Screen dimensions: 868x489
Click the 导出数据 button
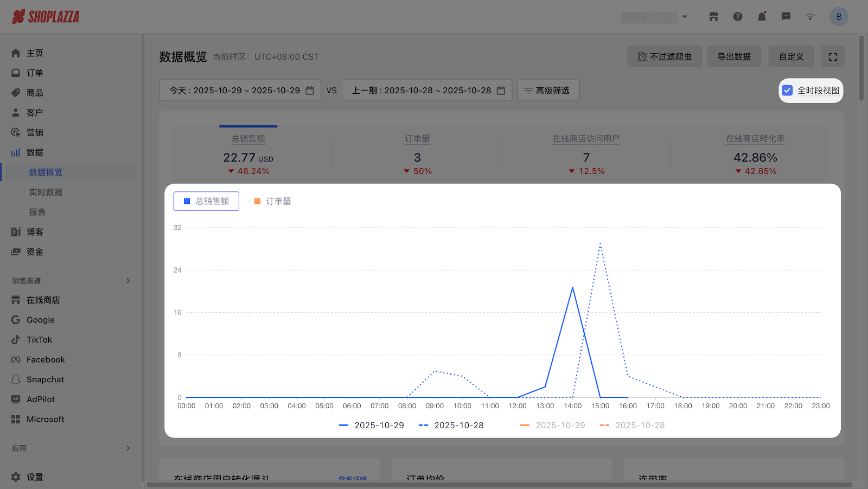coord(733,57)
